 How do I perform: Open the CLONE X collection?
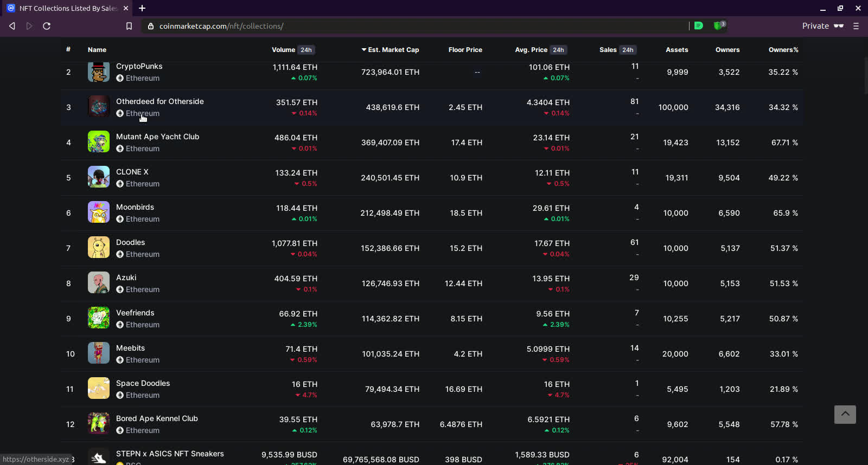[132, 172]
